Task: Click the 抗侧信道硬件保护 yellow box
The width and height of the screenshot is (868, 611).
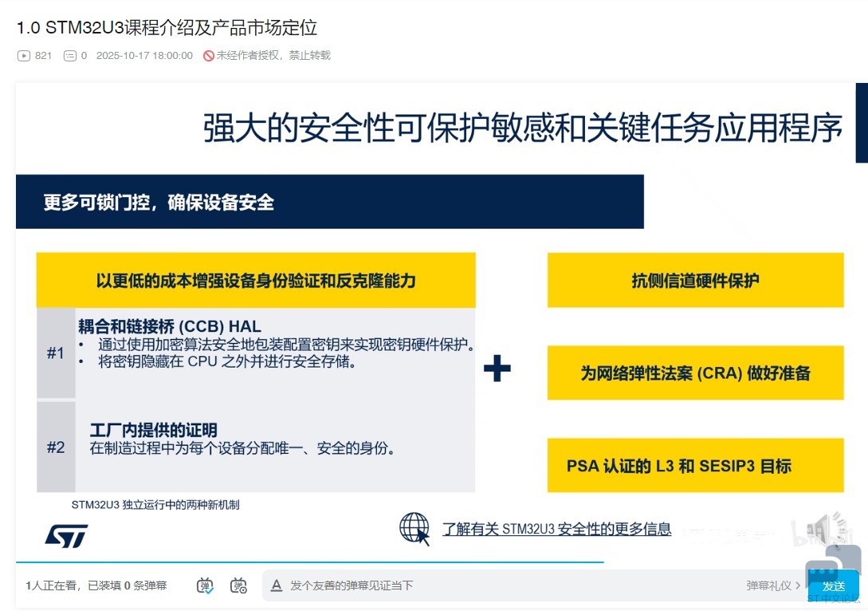Action: pyautogui.click(x=695, y=280)
